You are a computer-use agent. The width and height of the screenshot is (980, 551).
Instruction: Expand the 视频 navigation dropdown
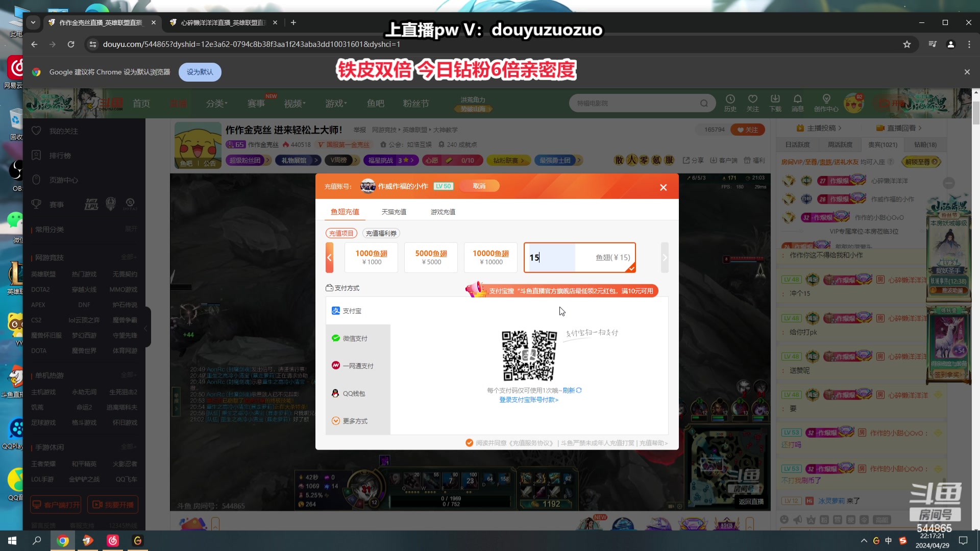295,104
